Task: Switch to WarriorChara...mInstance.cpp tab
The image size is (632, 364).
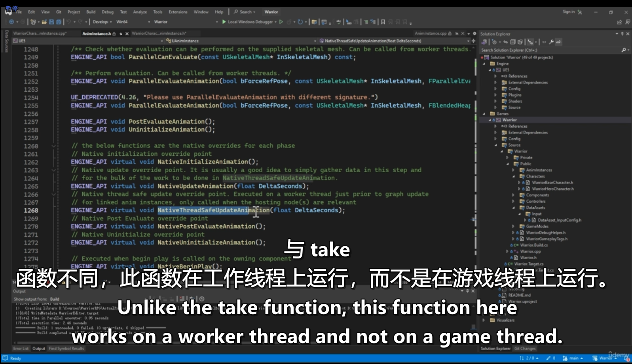Action: point(40,34)
